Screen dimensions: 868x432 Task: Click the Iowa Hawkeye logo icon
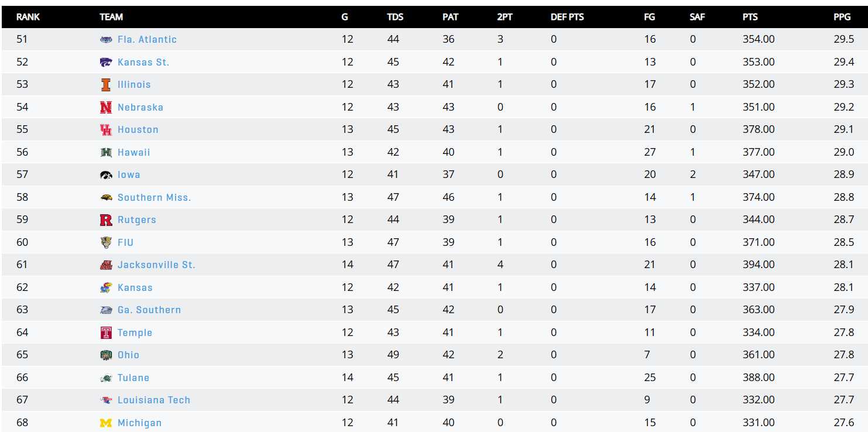click(x=106, y=175)
